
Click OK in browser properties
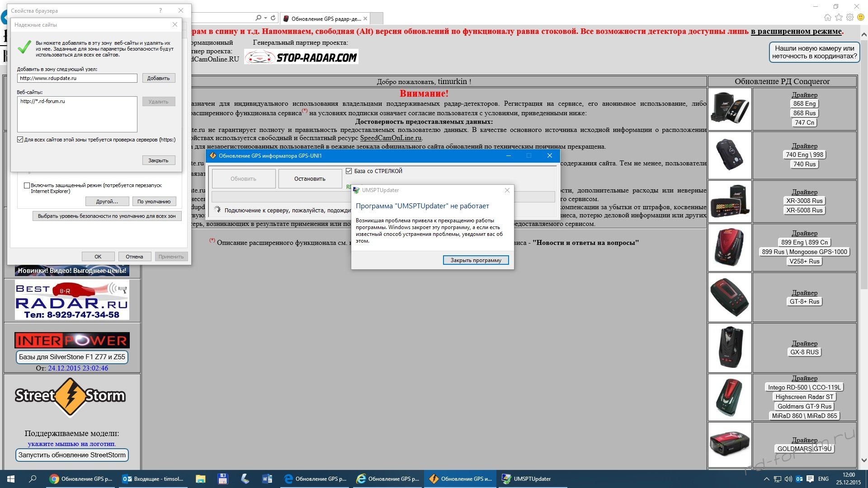tap(98, 256)
